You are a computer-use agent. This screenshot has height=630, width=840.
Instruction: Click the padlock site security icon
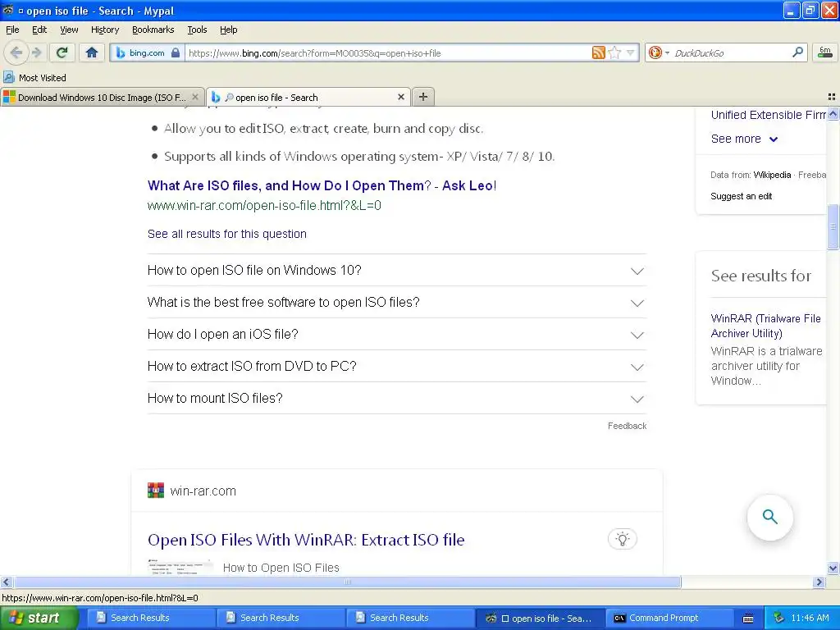[x=176, y=52]
